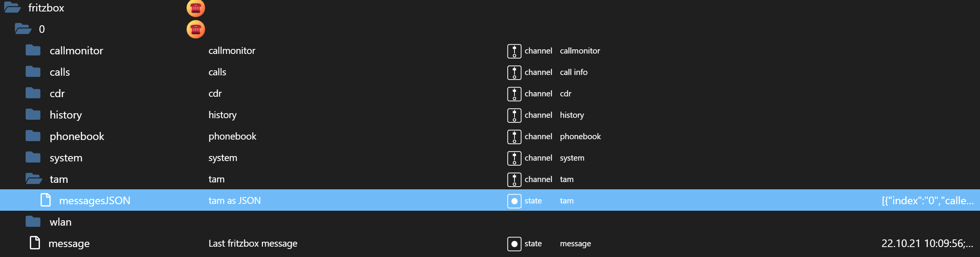The image size is (980, 257).
Task: Click the telephone icon on instance 0
Action: 196,29
